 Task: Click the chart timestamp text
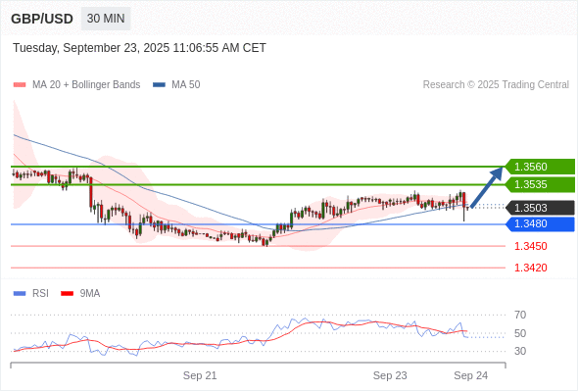139,48
